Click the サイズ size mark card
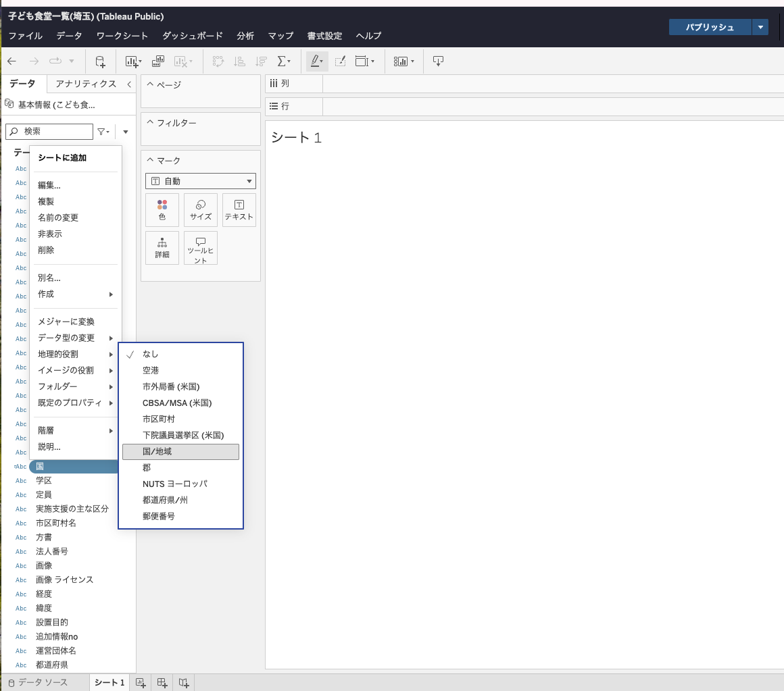 (x=201, y=210)
